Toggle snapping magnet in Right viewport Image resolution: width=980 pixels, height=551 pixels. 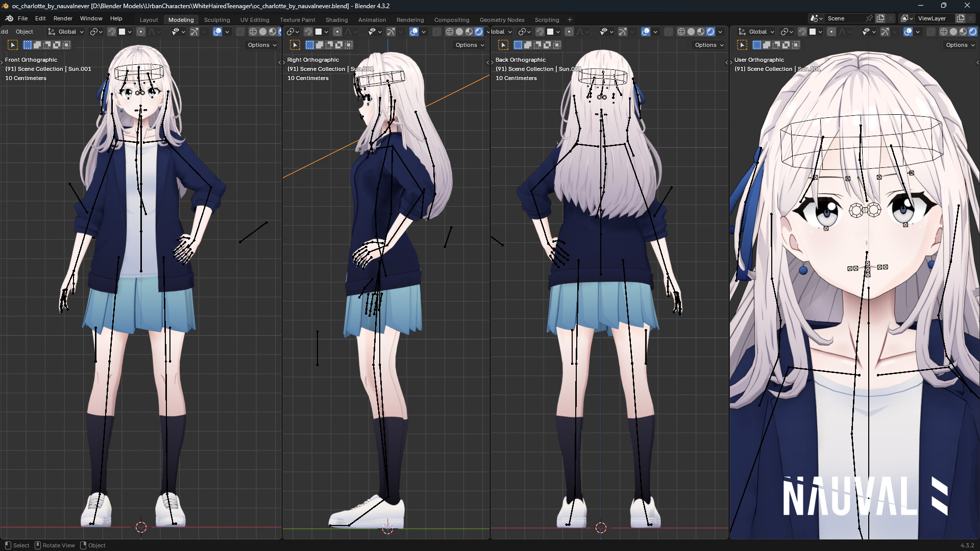tap(308, 32)
